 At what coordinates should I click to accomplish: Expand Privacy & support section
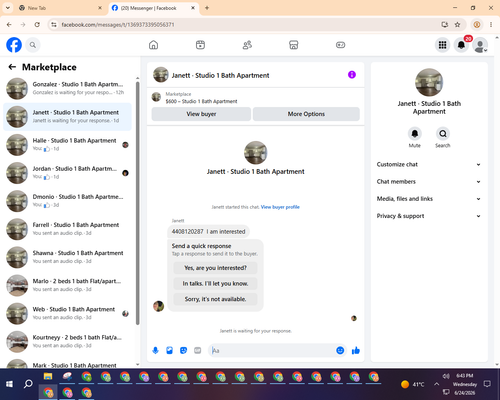(x=429, y=216)
